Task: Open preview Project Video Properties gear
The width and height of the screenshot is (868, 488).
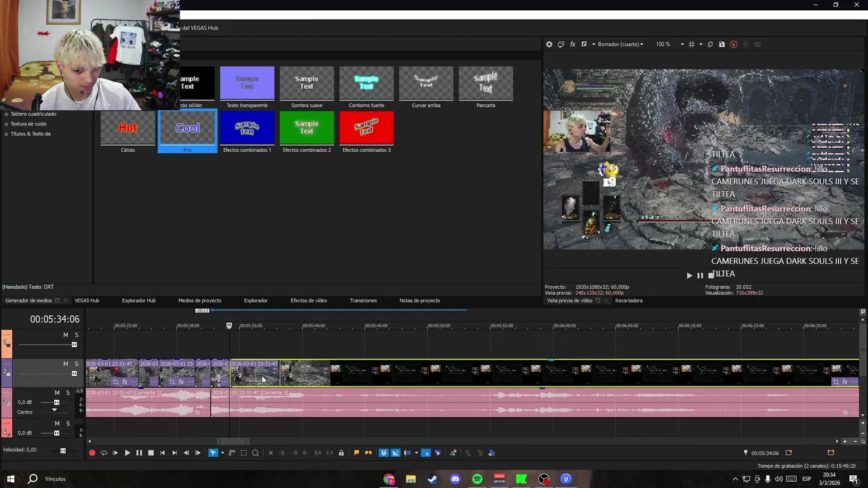Action: point(549,44)
